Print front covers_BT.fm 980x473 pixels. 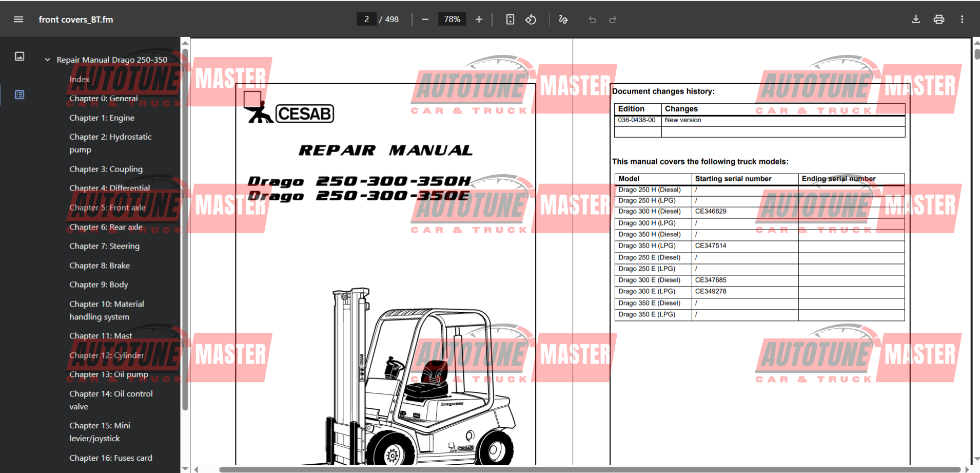tap(938, 19)
